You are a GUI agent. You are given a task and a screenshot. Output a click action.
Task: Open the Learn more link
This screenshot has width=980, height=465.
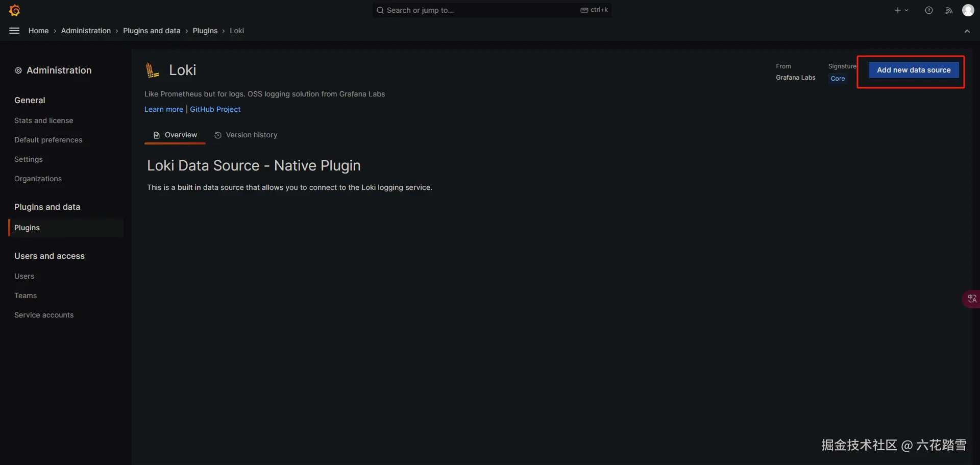click(163, 109)
